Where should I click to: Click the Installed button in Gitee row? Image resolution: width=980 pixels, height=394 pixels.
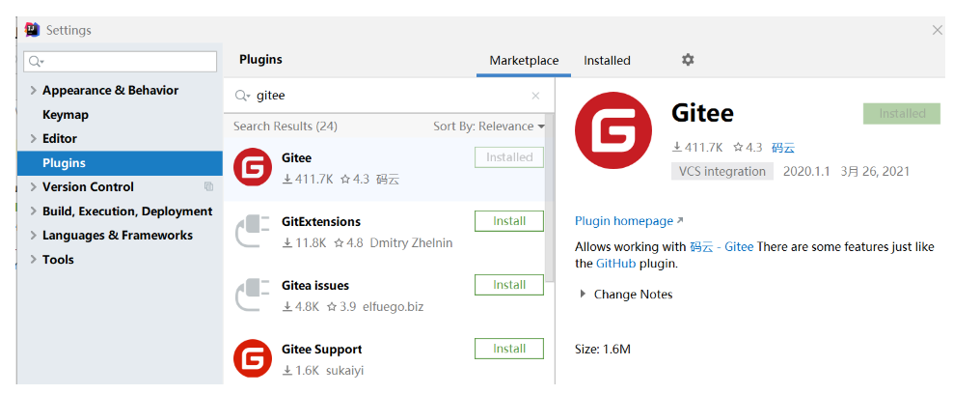(509, 157)
